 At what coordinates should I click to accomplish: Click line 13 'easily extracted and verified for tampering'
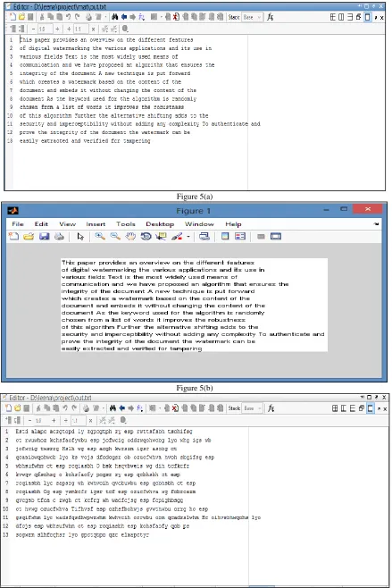tap(85, 141)
